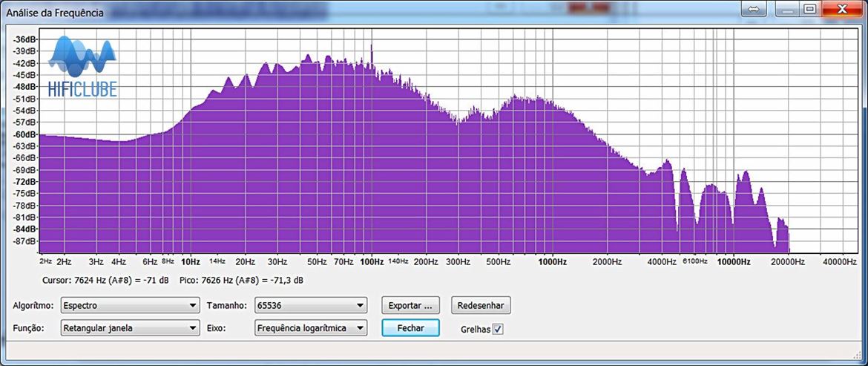The image size is (868, 366).
Task: Click the 1000Hz frequency axis label
Action: (x=551, y=261)
